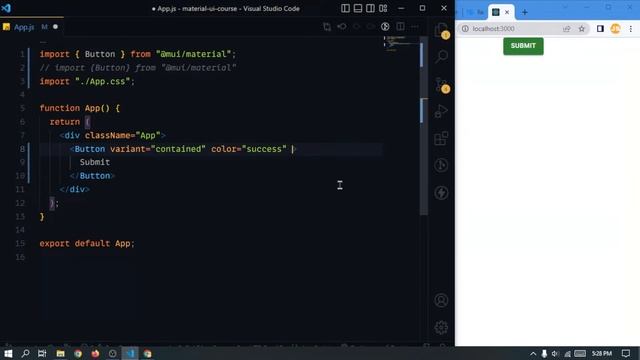Open editor More Actions ellipsis menu
This screenshot has width=640, height=360.
click(415, 27)
